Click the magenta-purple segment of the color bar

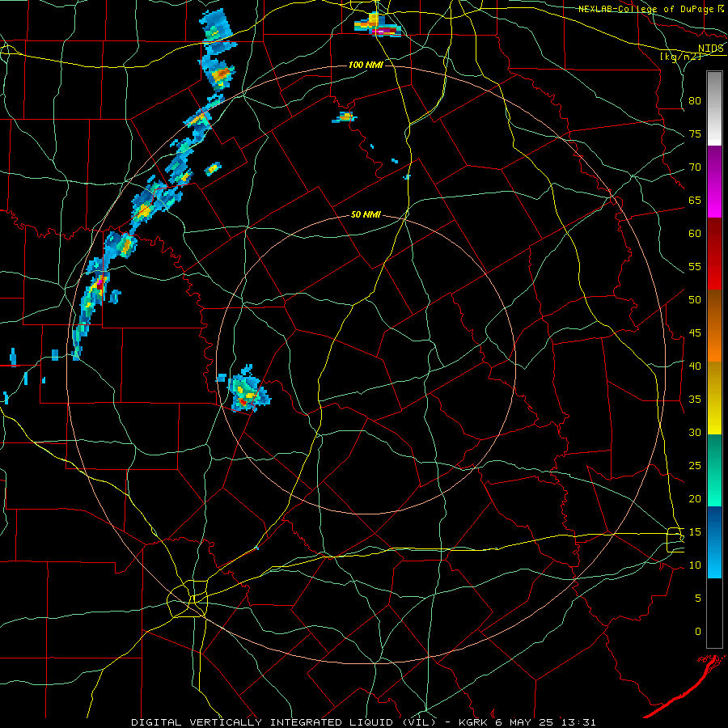714,182
